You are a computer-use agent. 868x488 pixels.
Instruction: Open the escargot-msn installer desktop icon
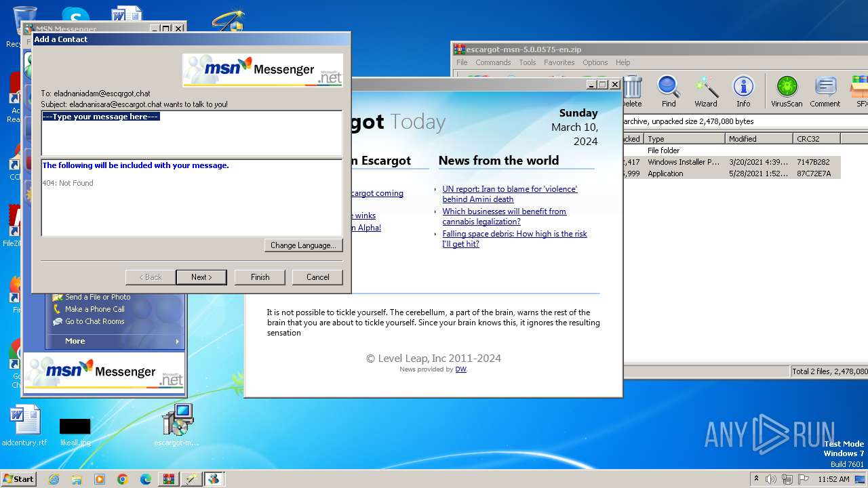[177, 426]
